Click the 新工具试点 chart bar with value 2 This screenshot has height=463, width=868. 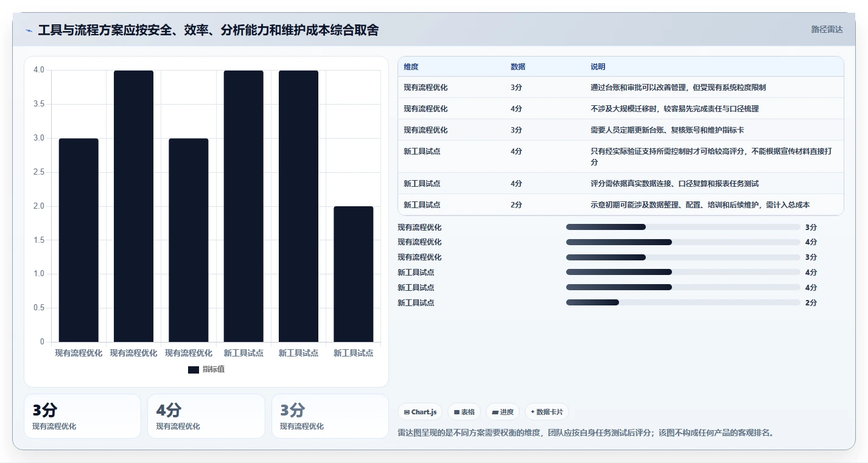[353, 274]
